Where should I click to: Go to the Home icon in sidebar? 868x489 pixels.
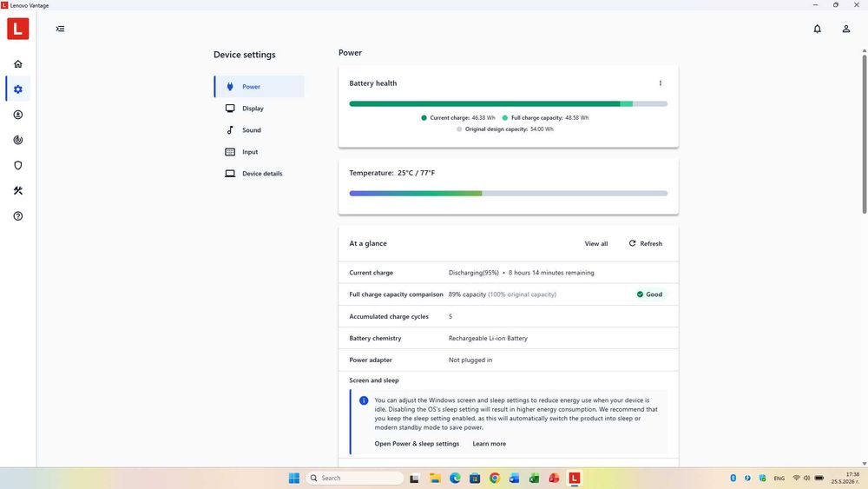(x=17, y=64)
